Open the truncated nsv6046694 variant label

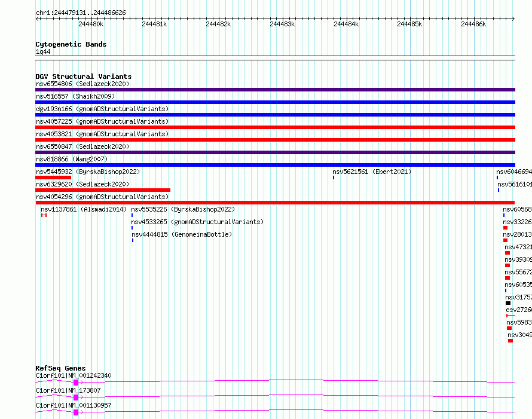(514, 172)
